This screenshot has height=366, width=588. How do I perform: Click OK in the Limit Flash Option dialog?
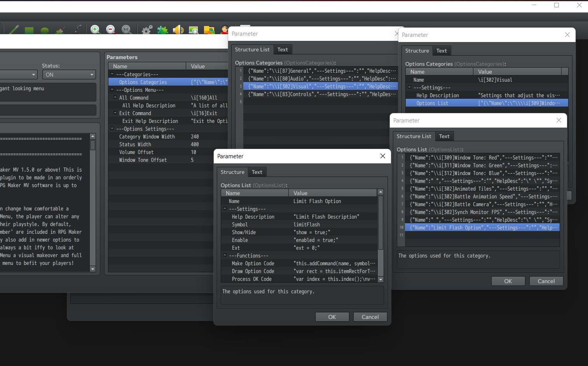coord(332,317)
